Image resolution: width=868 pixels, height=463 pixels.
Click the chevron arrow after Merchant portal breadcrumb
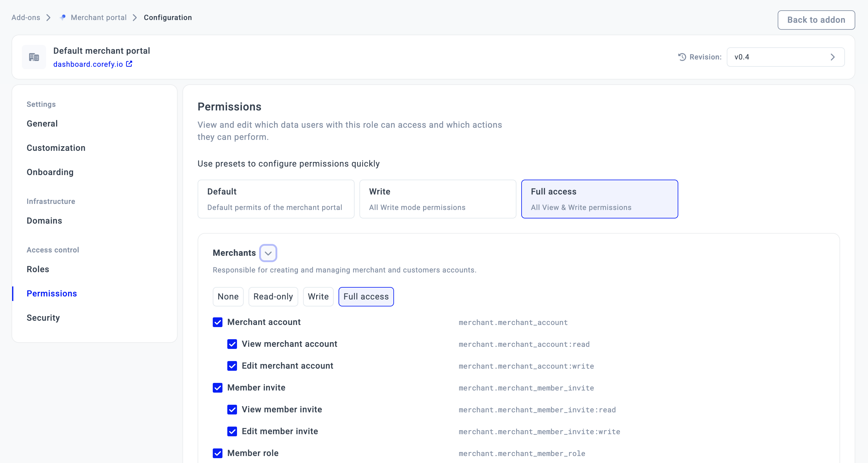(135, 18)
